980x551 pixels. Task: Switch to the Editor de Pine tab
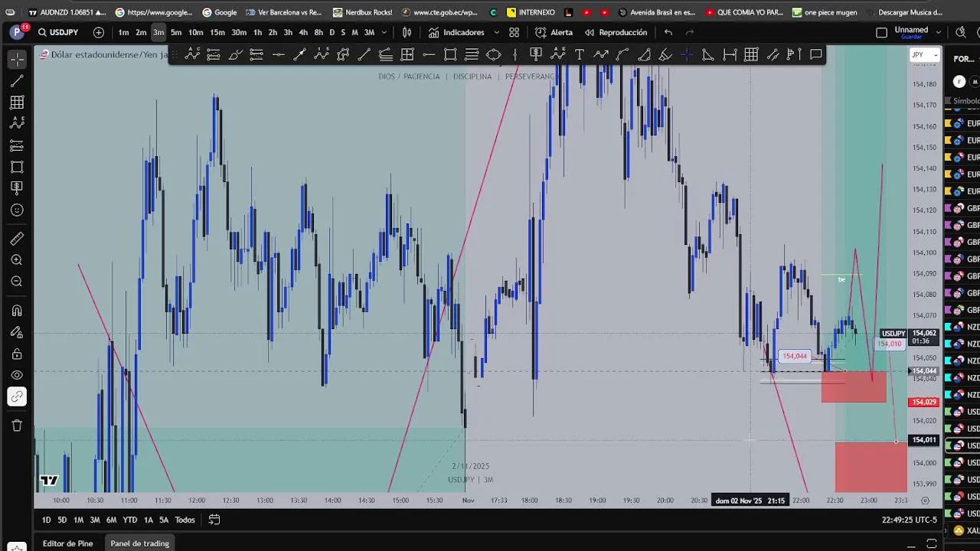point(67,543)
